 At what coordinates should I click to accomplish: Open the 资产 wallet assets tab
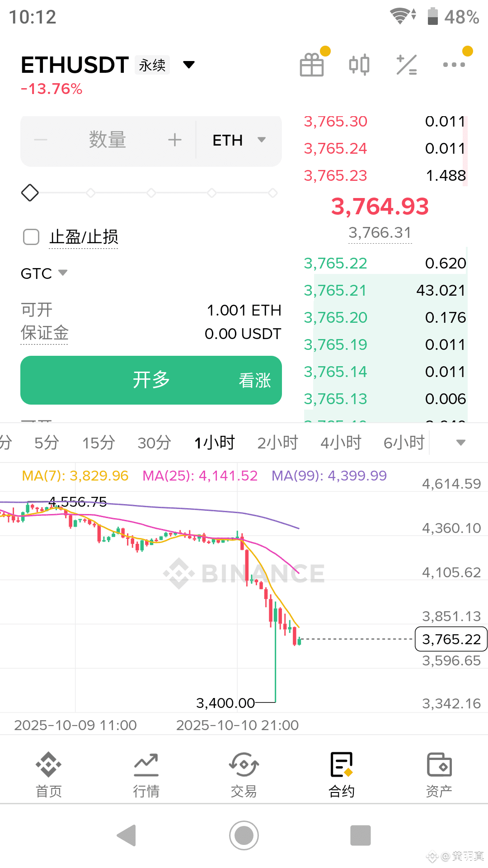coord(439,774)
